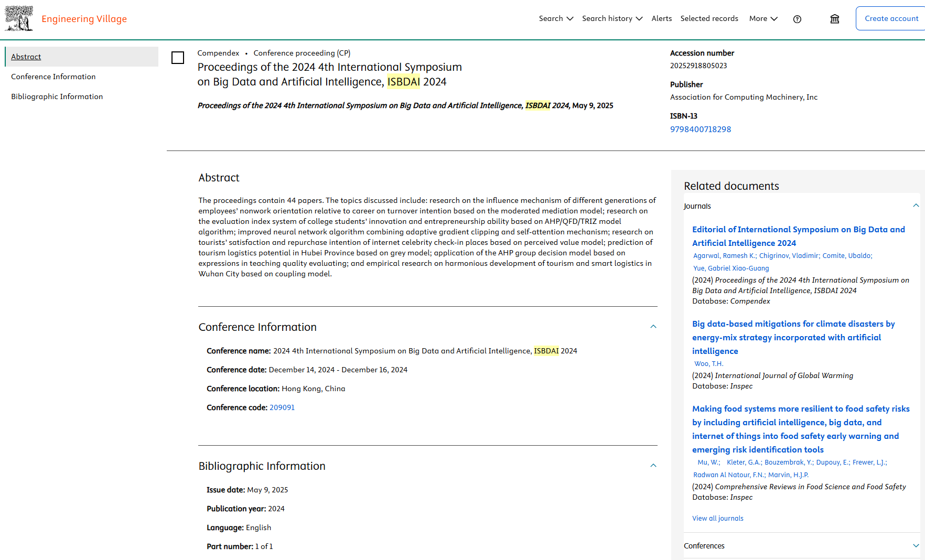The width and height of the screenshot is (925, 560).
Task: Click conference code 209091 link
Action: [282, 407]
